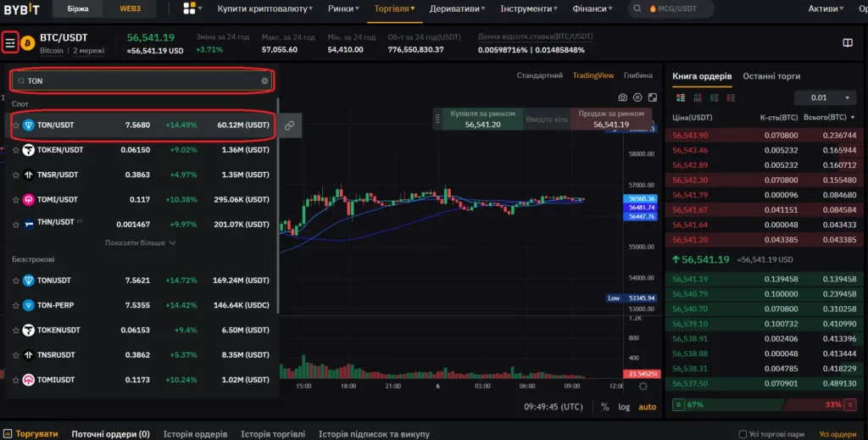Tick the 'Усі торгові пари' checkbox
This screenshot has width=868, height=440.
pyautogui.click(x=743, y=434)
